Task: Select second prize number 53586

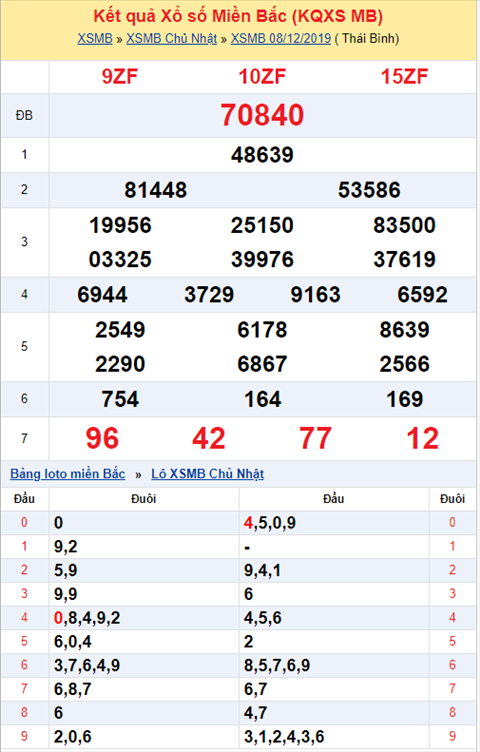Action: 369,190
